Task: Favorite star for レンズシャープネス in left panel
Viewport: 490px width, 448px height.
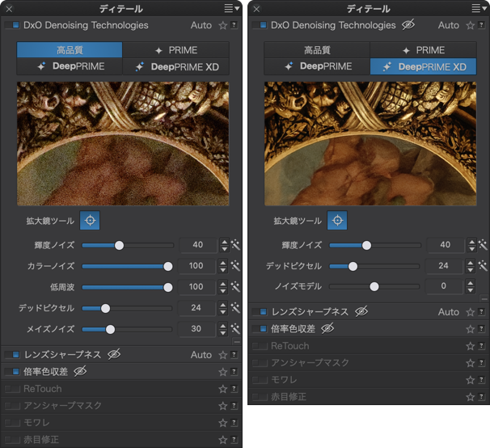Action: coord(223,355)
